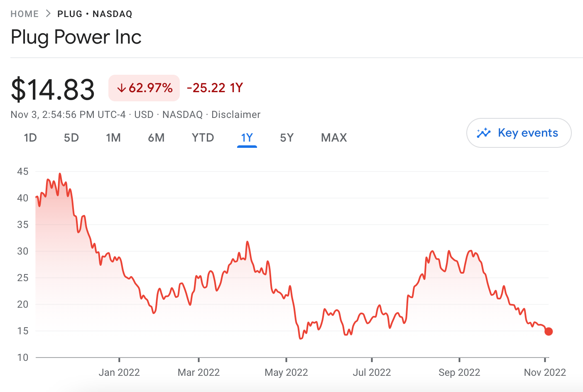Show the 6M chart range
This screenshot has width=583, height=392.
click(x=156, y=138)
